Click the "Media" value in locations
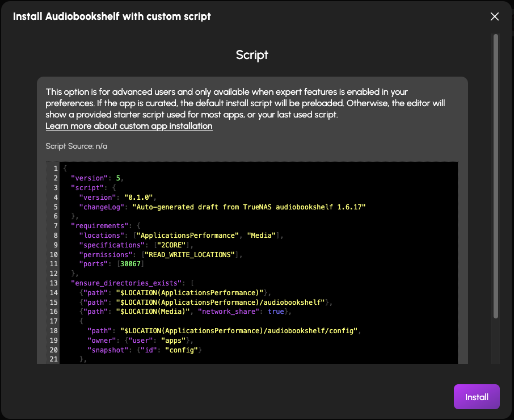The image size is (514, 420). pos(262,236)
